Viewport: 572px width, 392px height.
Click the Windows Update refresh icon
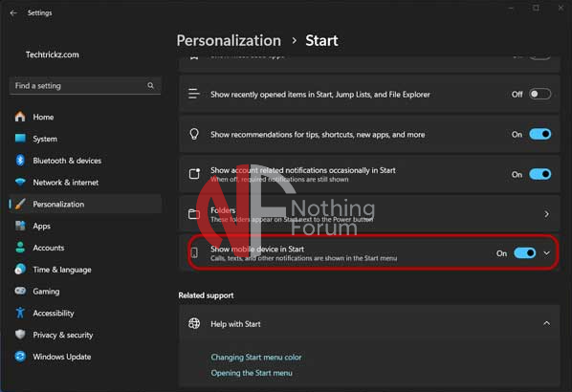[x=20, y=357]
